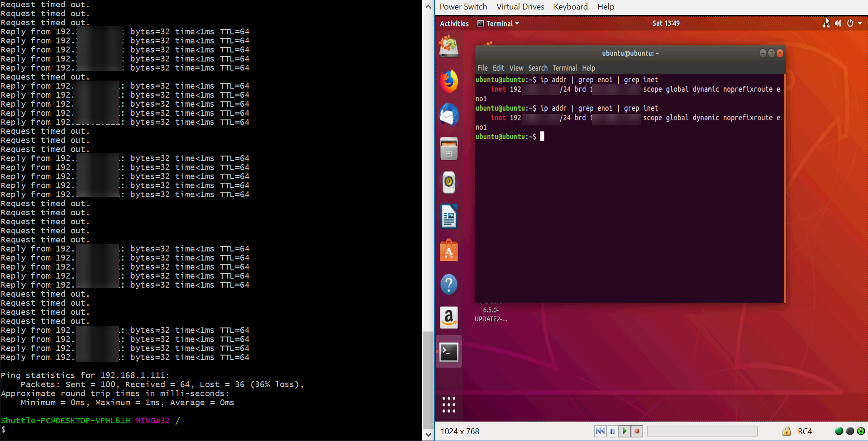Open the terminal window Search menu
Viewport: 868px width, 441px height.
click(538, 68)
